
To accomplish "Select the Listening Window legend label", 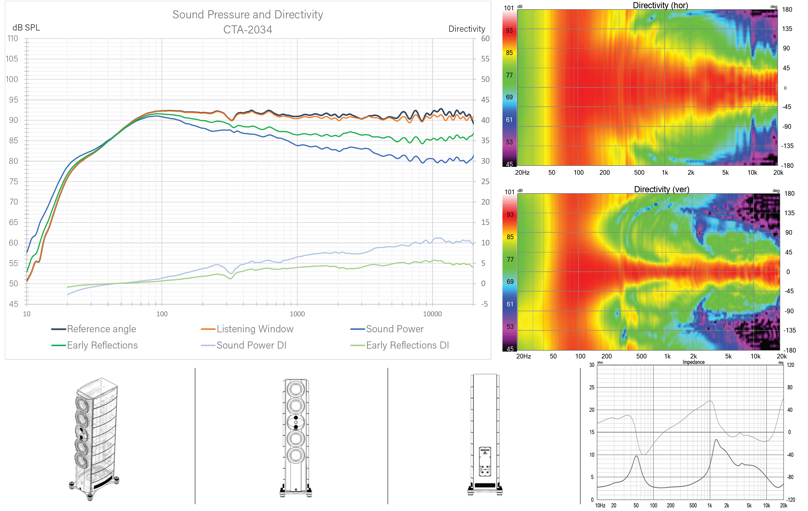I will tap(247, 329).
